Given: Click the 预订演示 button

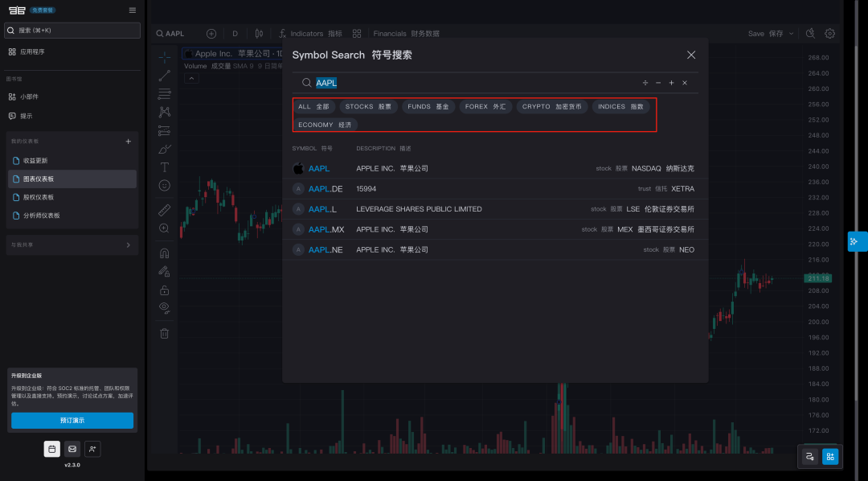Looking at the screenshot, I should pos(72,421).
